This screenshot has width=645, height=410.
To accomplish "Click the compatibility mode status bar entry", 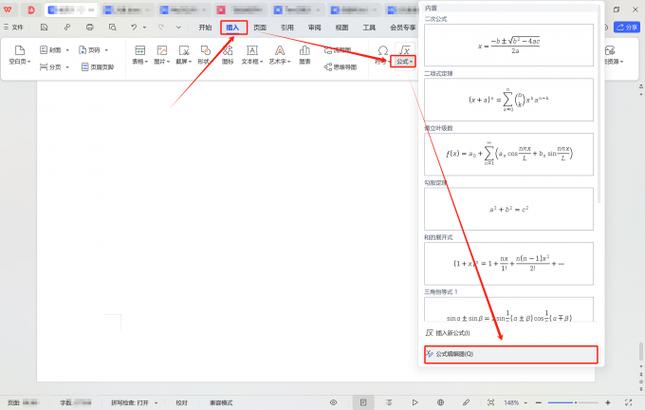I will pyautogui.click(x=221, y=403).
